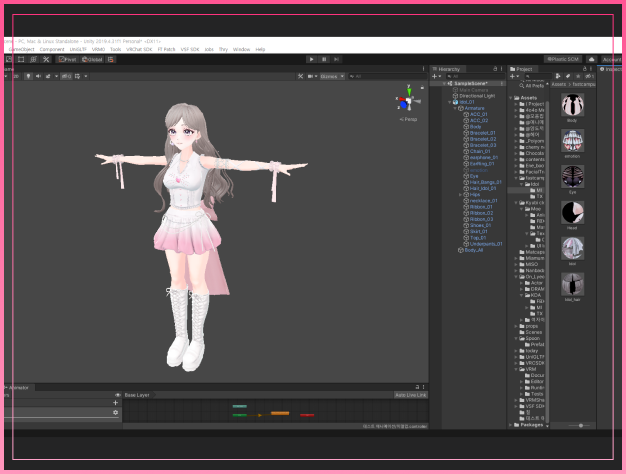Click the Project search by type icon

click(558, 76)
